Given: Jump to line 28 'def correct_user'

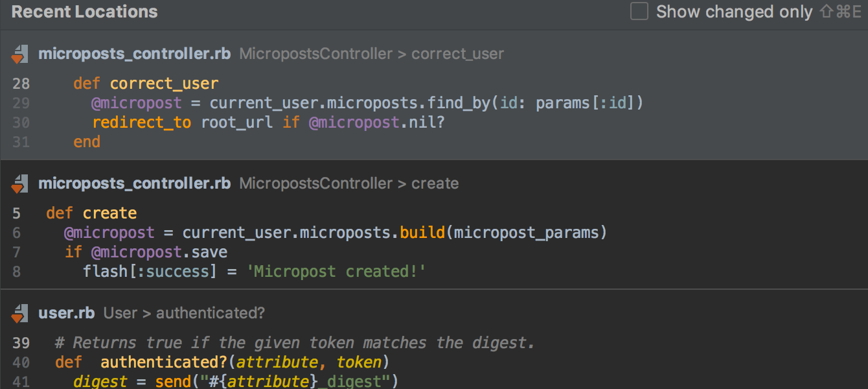Looking at the screenshot, I should (x=146, y=84).
